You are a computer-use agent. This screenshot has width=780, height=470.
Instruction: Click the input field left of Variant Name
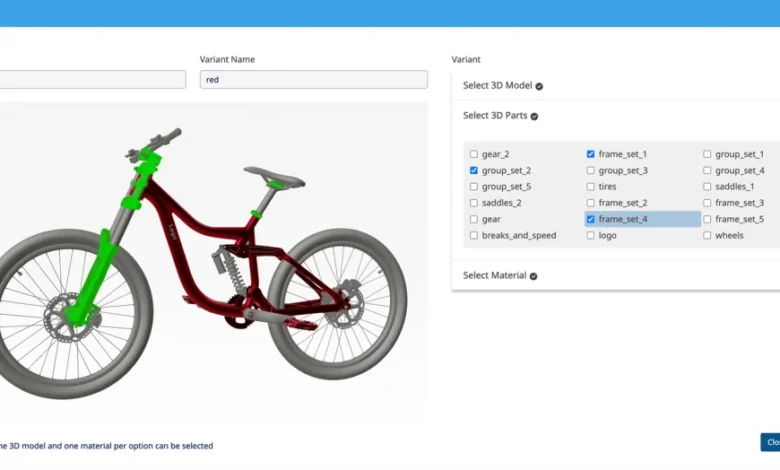click(93, 80)
